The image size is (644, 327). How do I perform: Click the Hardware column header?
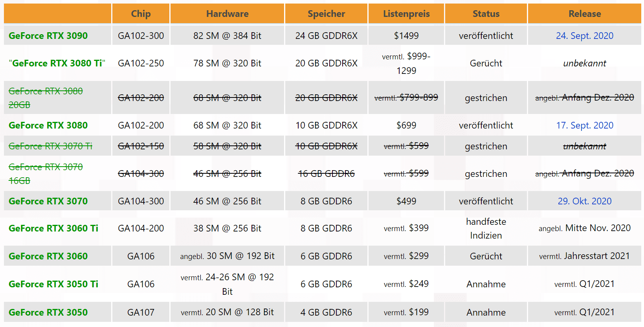227,14
